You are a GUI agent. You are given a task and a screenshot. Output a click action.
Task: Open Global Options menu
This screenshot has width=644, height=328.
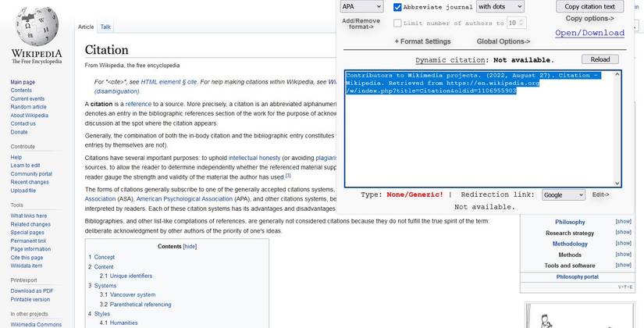pyautogui.click(x=503, y=41)
